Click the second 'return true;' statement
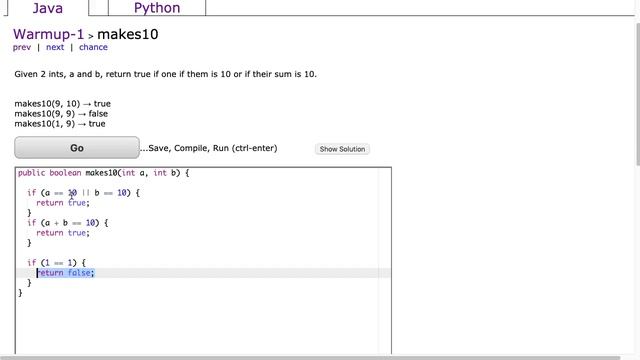Screen dimensions: 640x360 coord(63,233)
